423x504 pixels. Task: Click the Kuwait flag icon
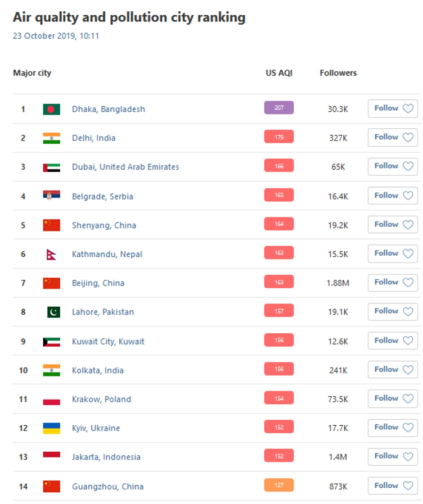pyautogui.click(x=51, y=341)
